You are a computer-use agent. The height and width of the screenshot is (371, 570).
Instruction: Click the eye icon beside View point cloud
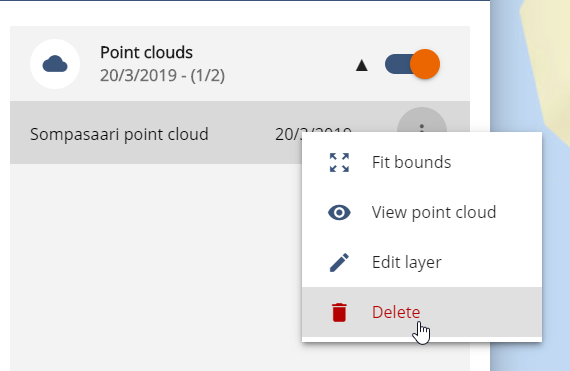(339, 213)
